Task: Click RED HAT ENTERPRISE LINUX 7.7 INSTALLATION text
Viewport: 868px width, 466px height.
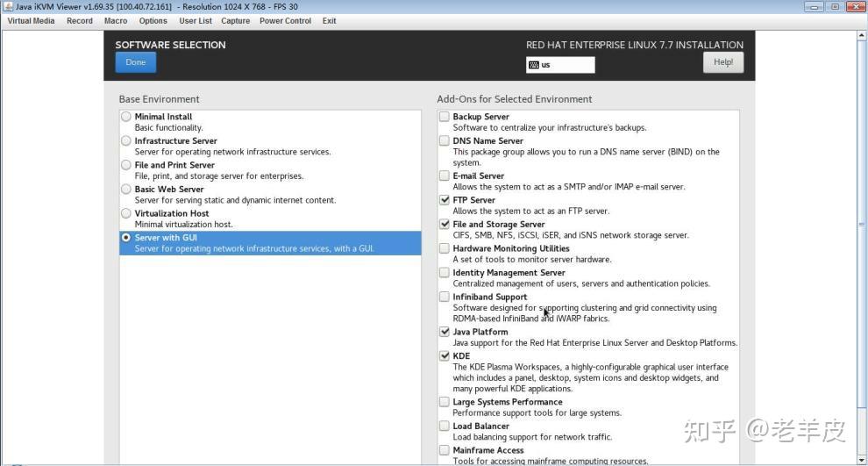Action: (635, 45)
